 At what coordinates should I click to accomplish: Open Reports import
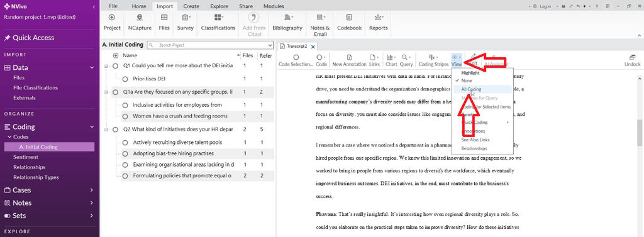[378, 17]
